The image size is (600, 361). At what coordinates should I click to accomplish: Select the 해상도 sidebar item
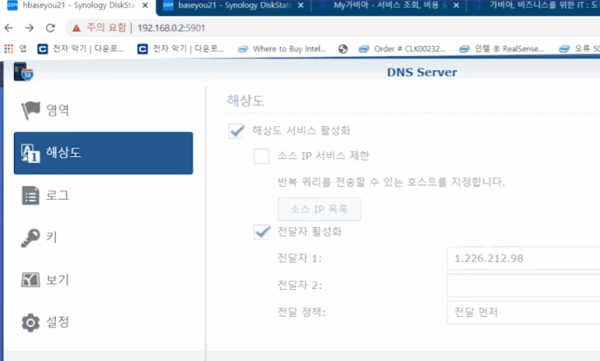point(103,153)
